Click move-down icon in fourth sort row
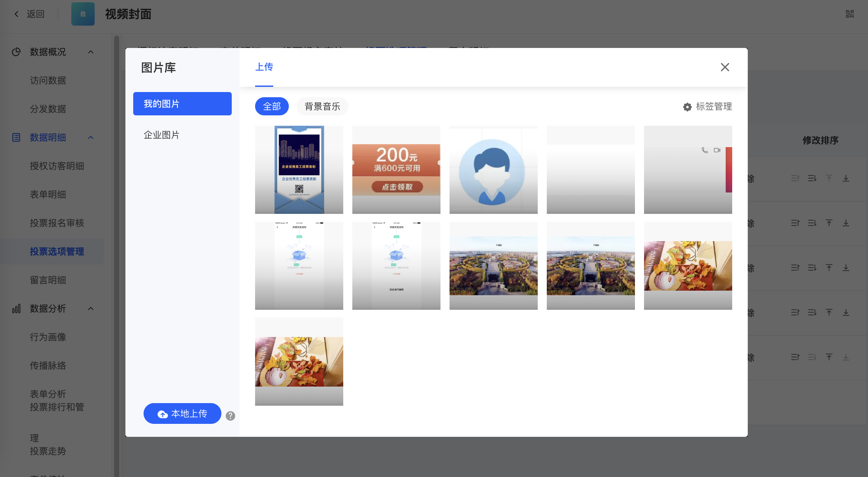This screenshot has width=868, height=477. coord(812,313)
